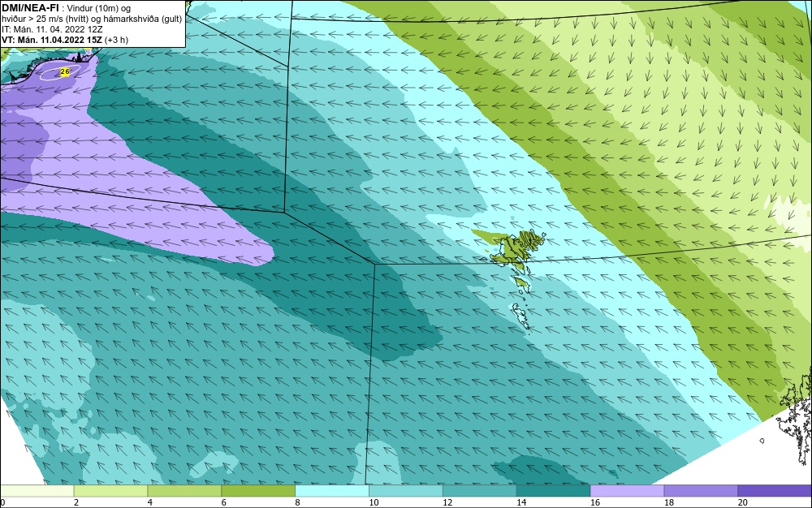This screenshot has height=508, width=812.
Task: Click the '16' legend scale label
Action: (x=595, y=502)
